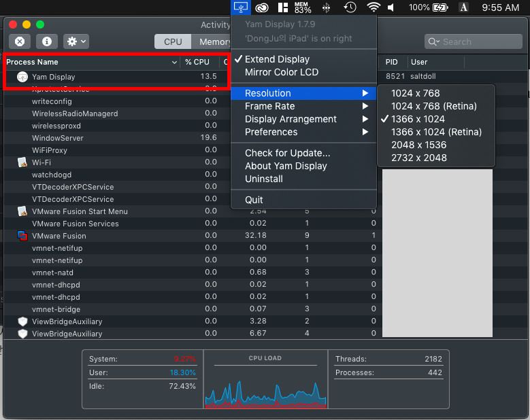Switch to the CPU tab
The image size is (530, 420).
click(x=173, y=41)
